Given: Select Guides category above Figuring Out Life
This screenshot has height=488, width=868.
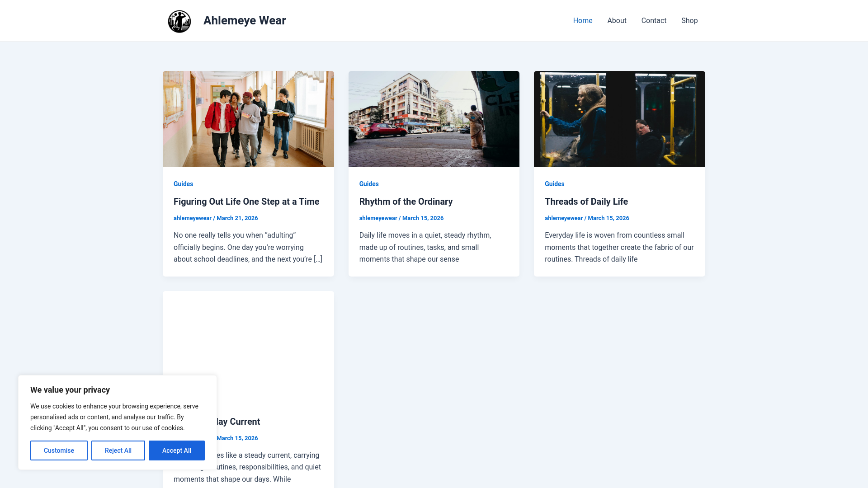Looking at the screenshot, I should click(x=183, y=184).
